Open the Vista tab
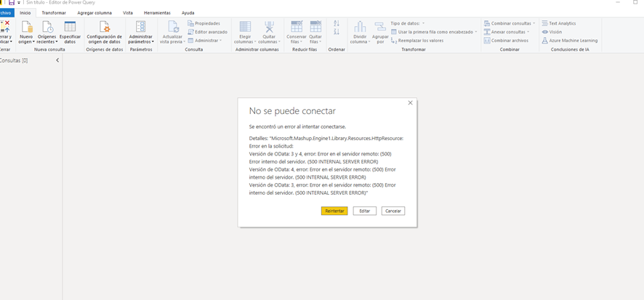This screenshot has height=300, width=644. (128, 13)
